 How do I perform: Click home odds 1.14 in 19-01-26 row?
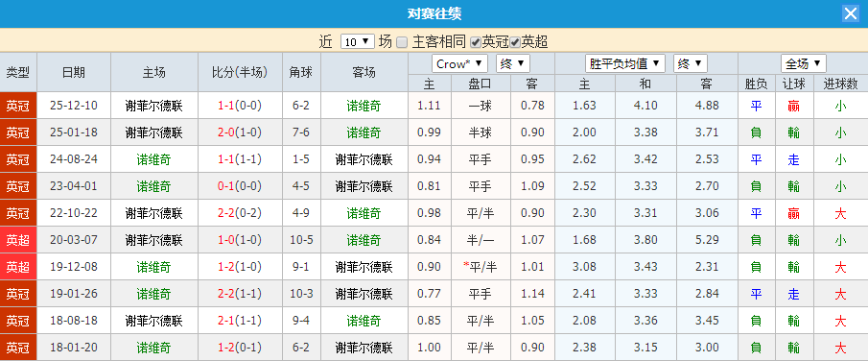coord(532,294)
